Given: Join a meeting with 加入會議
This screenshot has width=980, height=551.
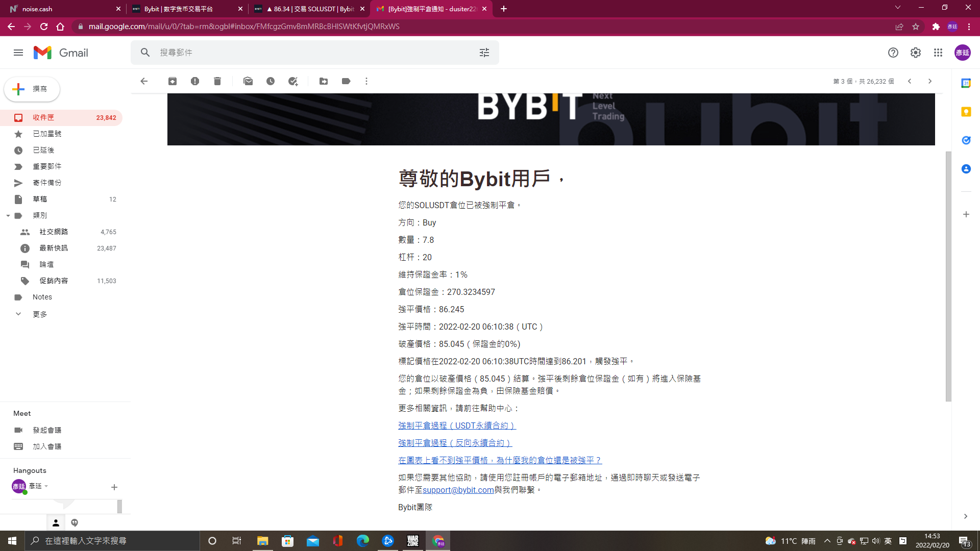Looking at the screenshot, I should pyautogui.click(x=47, y=446).
